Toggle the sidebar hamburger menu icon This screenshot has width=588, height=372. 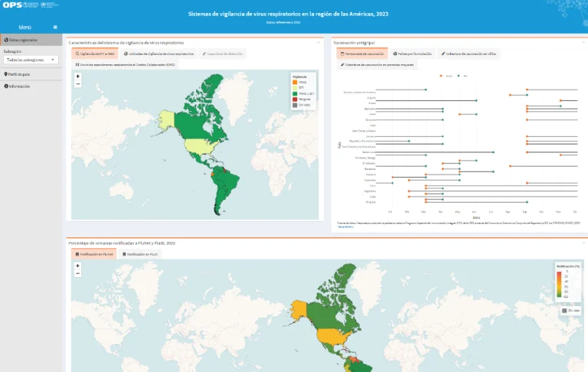[x=55, y=27]
